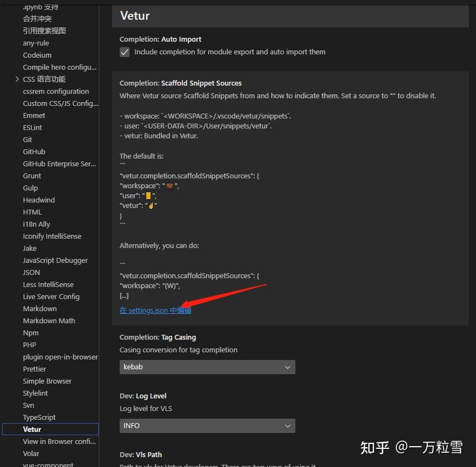The height and width of the screenshot is (467, 476).
Task: Click the briefcase emoji for workspace snippet source
Action: tap(169, 185)
